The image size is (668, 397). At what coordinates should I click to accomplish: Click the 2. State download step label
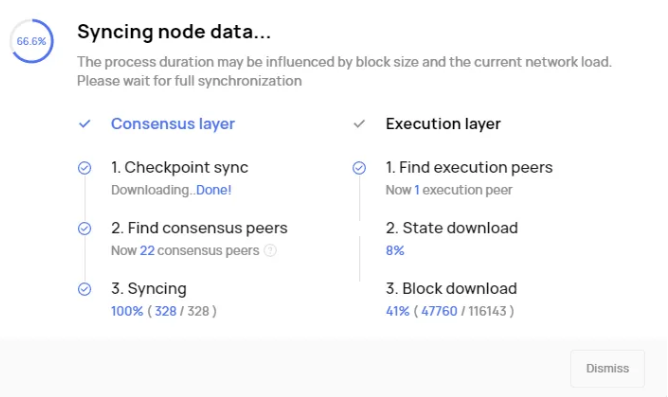tap(452, 228)
